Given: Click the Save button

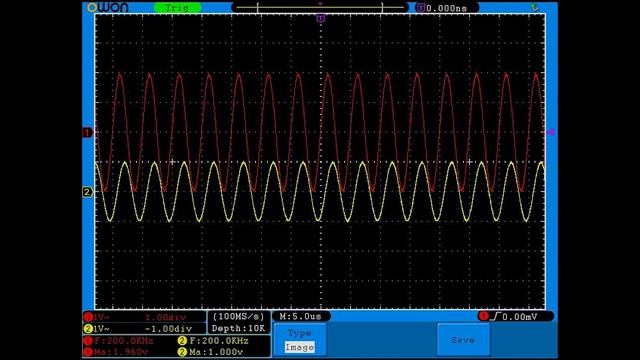Looking at the screenshot, I should (x=463, y=340).
